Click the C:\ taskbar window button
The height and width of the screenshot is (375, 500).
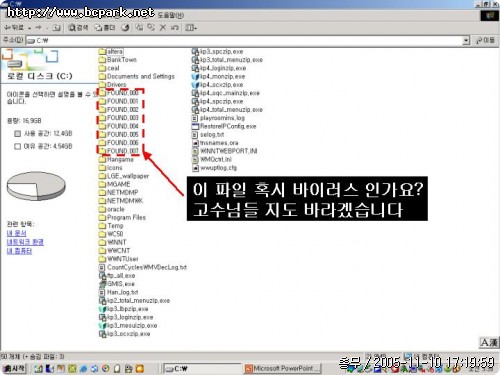click(x=202, y=368)
